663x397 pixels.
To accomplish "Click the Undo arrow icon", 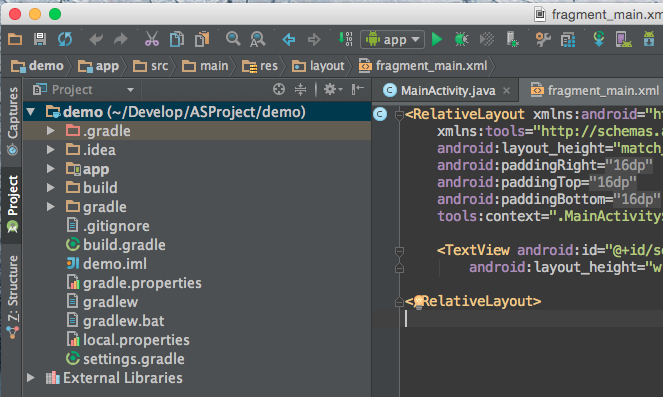I will (x=96, y=39).
